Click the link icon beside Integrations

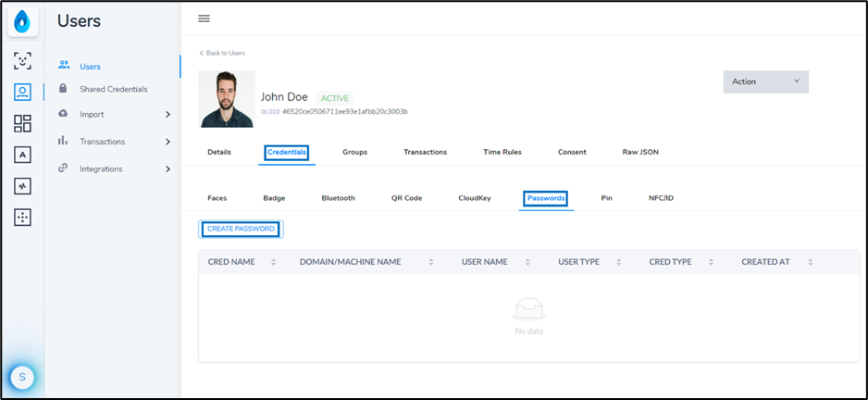pyautogui.click(x=63, y=168)
